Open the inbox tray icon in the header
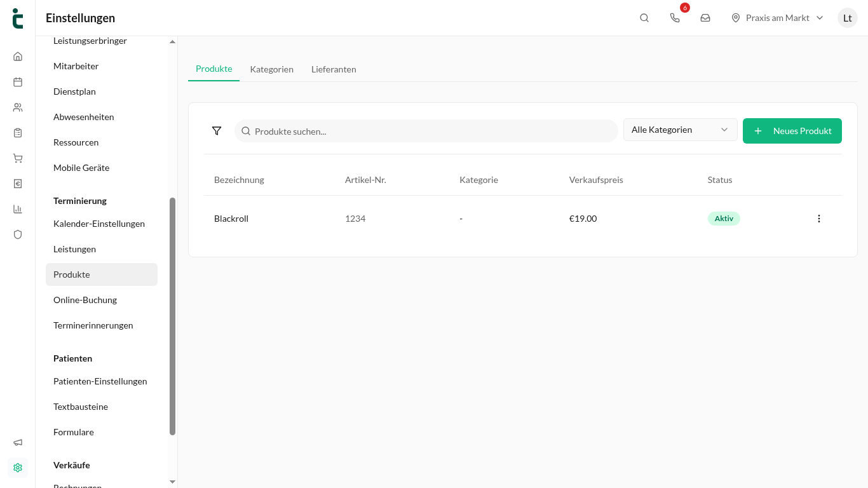This screenshot has width=868, height=488. coord(705,18)
